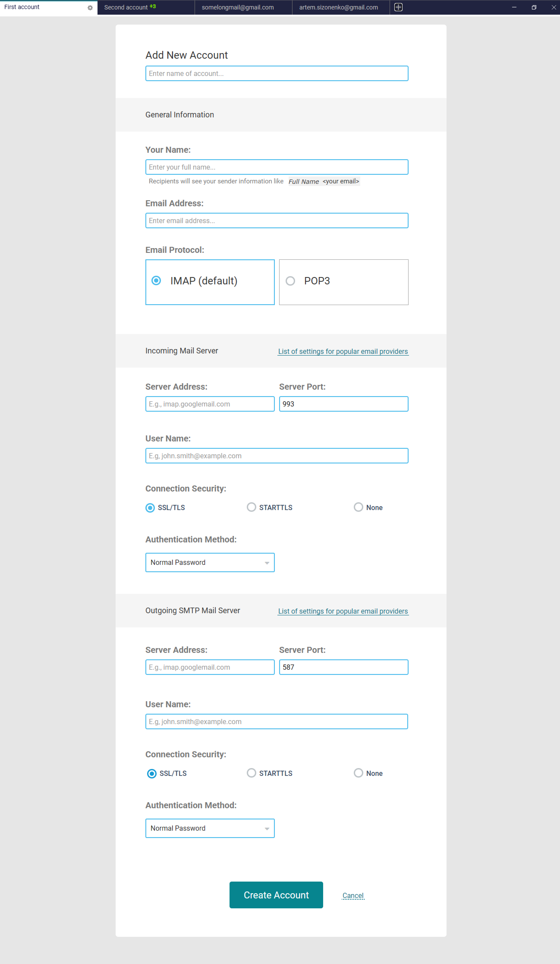Click the gear icon on First account tab
The image size is (560, 964).
coord(90,8)
